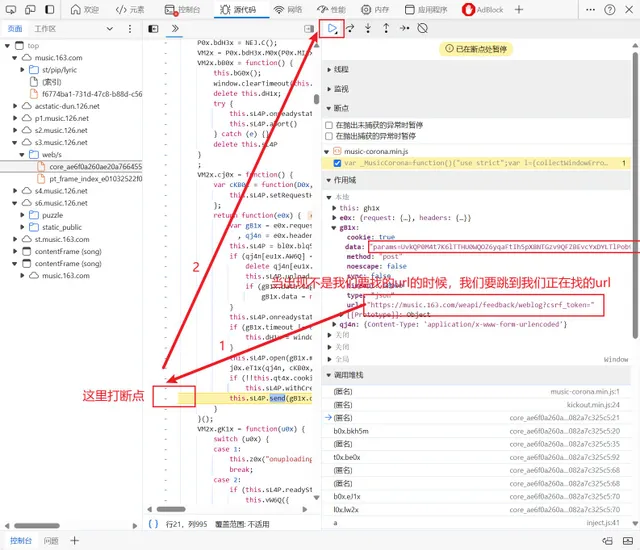The image size is (640, 550).
Task: Enable pause on caught exceptions checkbox
Action: (x=329, y=136)
